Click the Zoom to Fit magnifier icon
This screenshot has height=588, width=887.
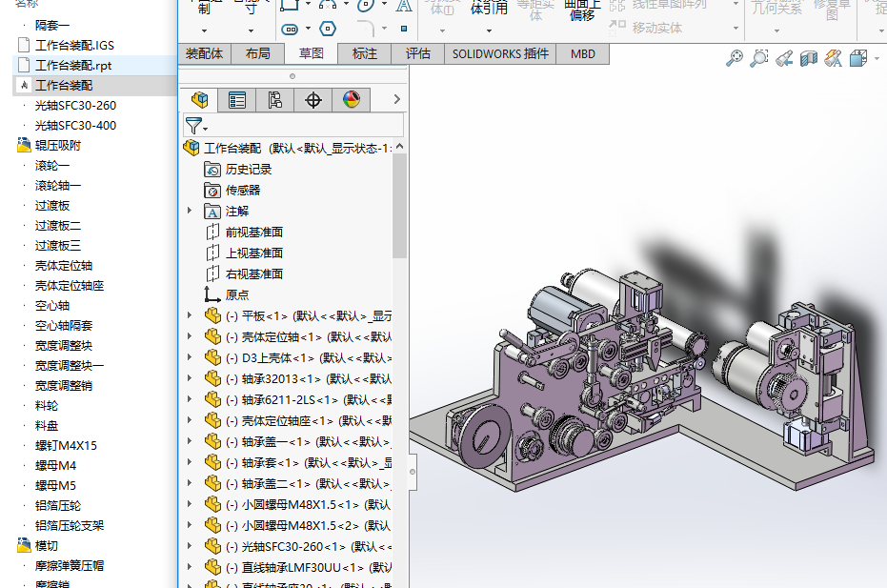click(x=734, y=59)
